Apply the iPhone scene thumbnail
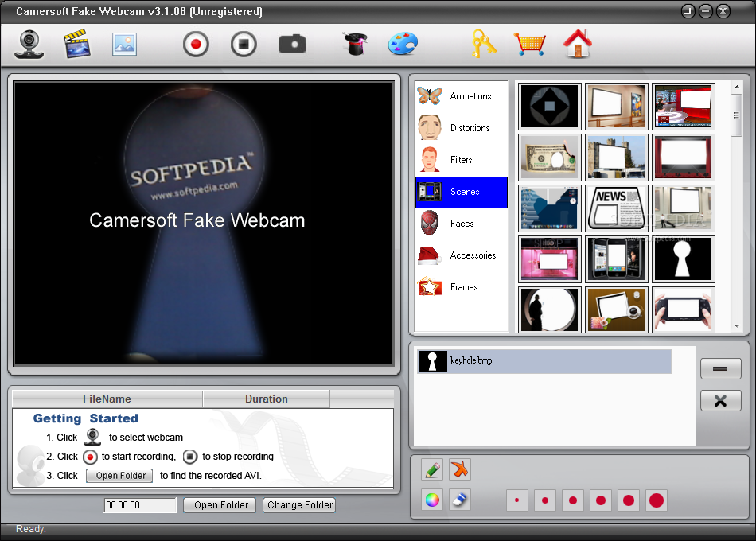The width and height of the screenshot is (756, 541). [x=616, y=259]
